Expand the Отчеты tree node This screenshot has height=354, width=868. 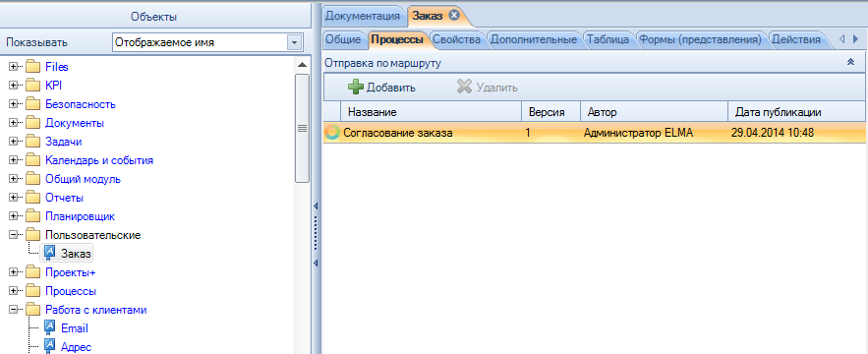(14, 198)
